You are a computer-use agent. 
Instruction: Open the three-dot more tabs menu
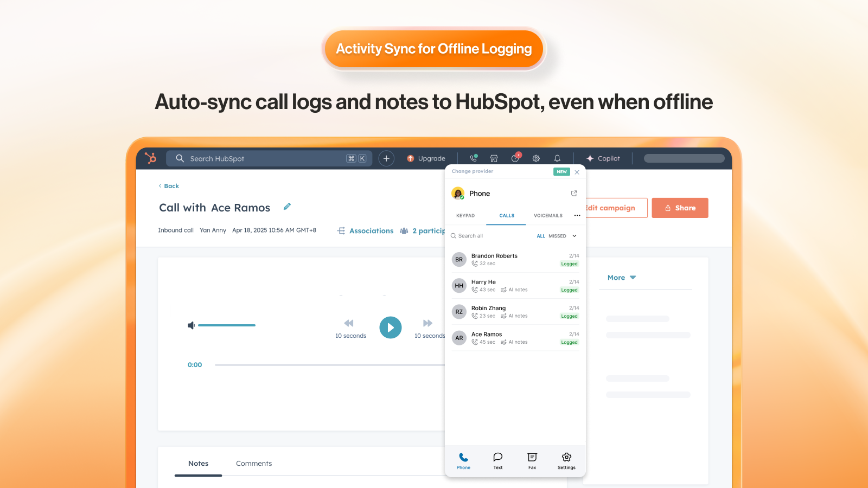pyautogui.click(x=577, y=215)
